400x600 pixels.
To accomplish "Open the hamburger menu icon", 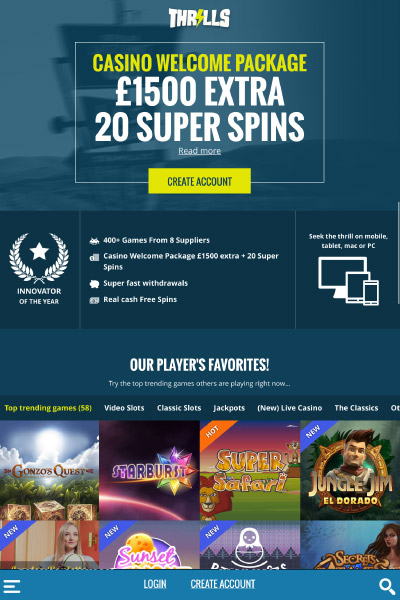I will (x=12, y=586).
